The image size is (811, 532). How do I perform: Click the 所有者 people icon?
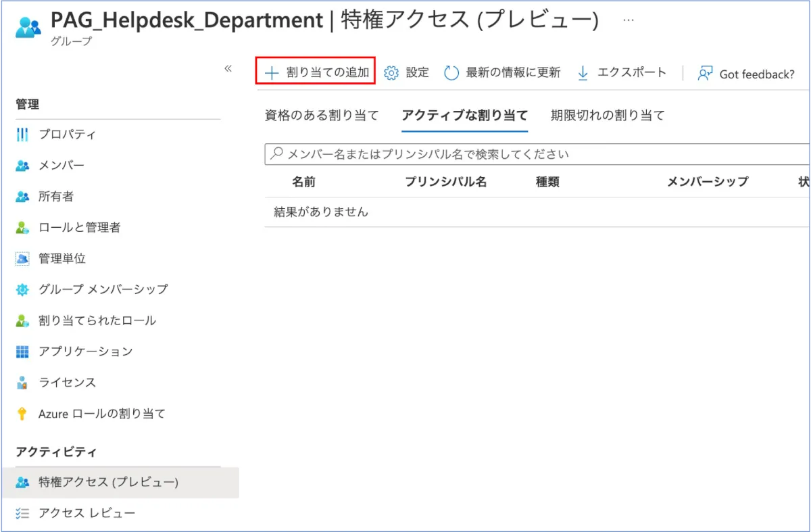pyautogui.click(x=22, y=197)
